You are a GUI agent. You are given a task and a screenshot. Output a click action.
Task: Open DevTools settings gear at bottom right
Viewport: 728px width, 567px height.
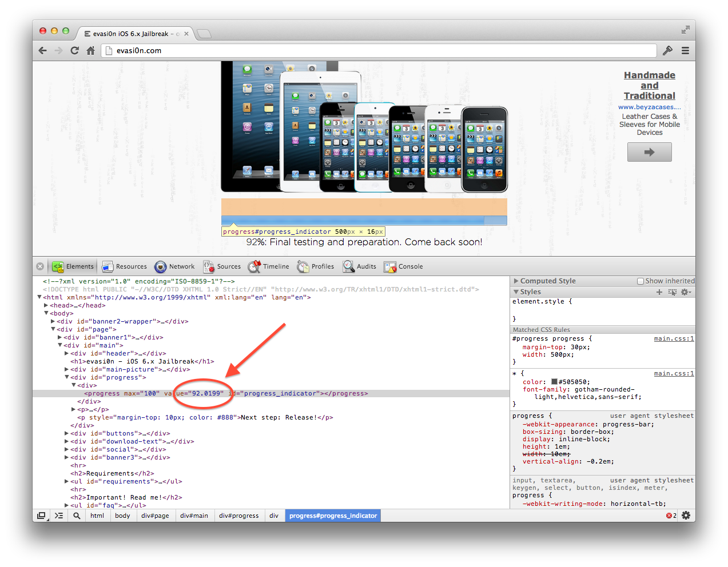click(686, 516)
